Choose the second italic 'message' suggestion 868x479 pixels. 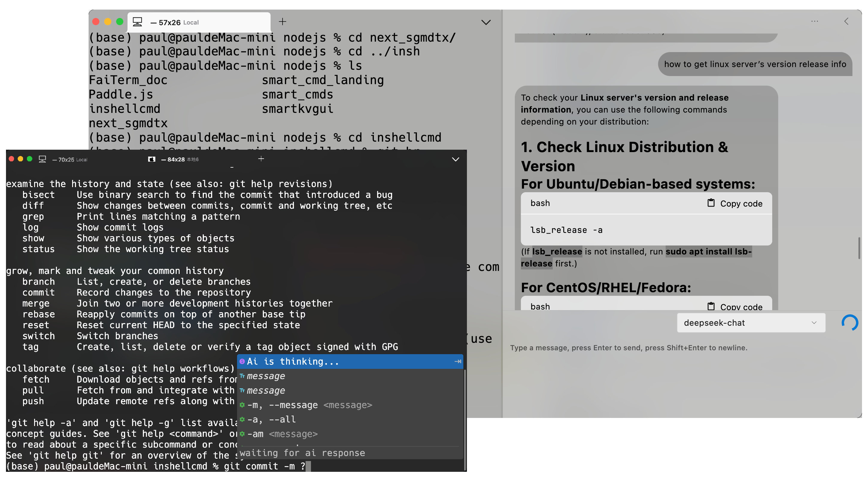[350, 390]
